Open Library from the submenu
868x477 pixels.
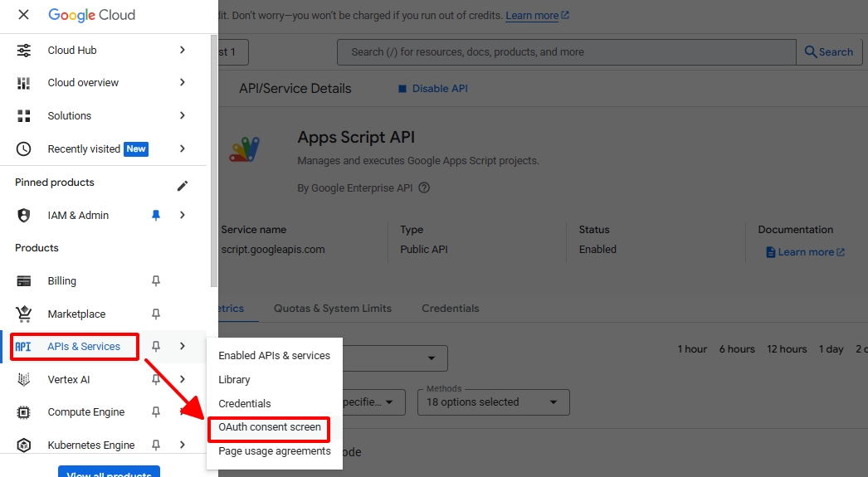(x=274, y=380)
